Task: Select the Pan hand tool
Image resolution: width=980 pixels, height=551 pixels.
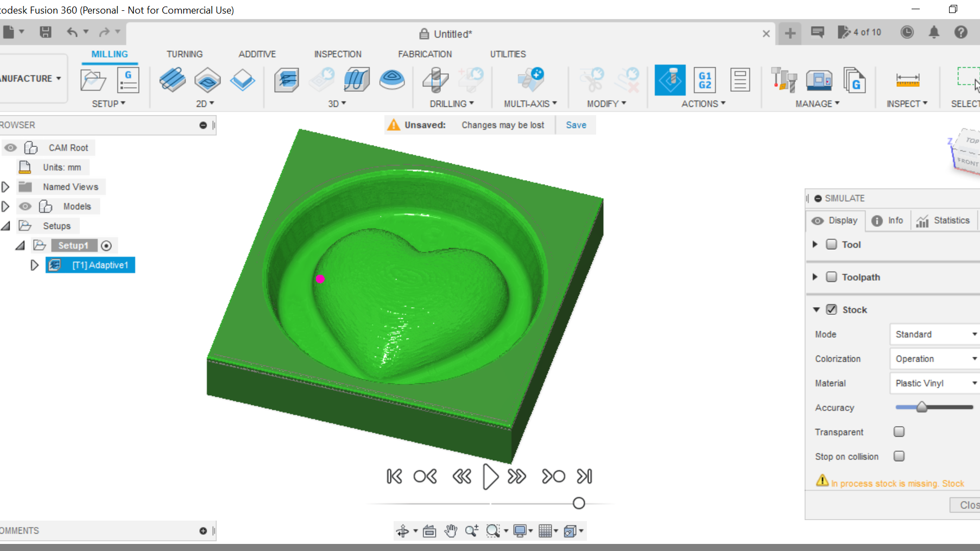Action: (451, 530)
